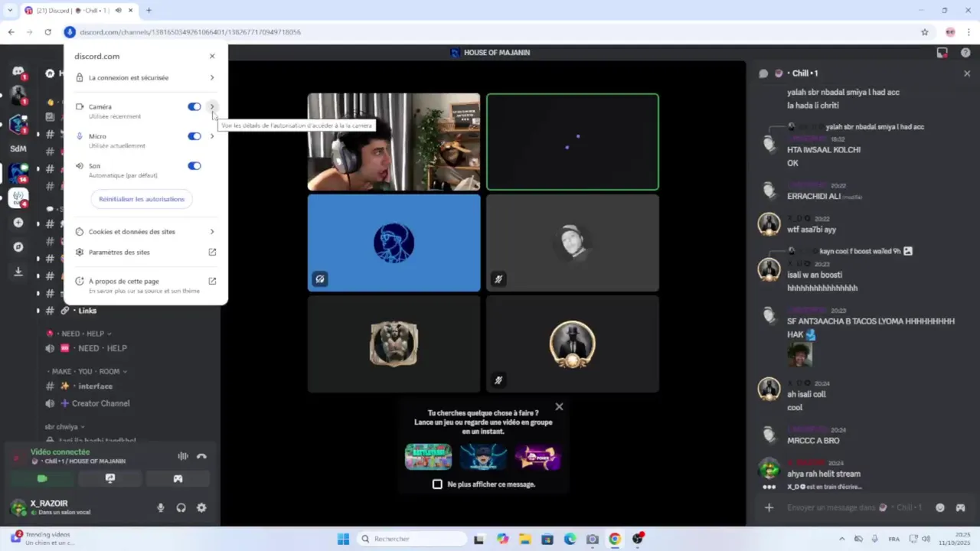Image resolution: width=980 pixels, height=551 pixels.
Task: Expand Caméra permission details arrow
Action: [x=212, y=107]
